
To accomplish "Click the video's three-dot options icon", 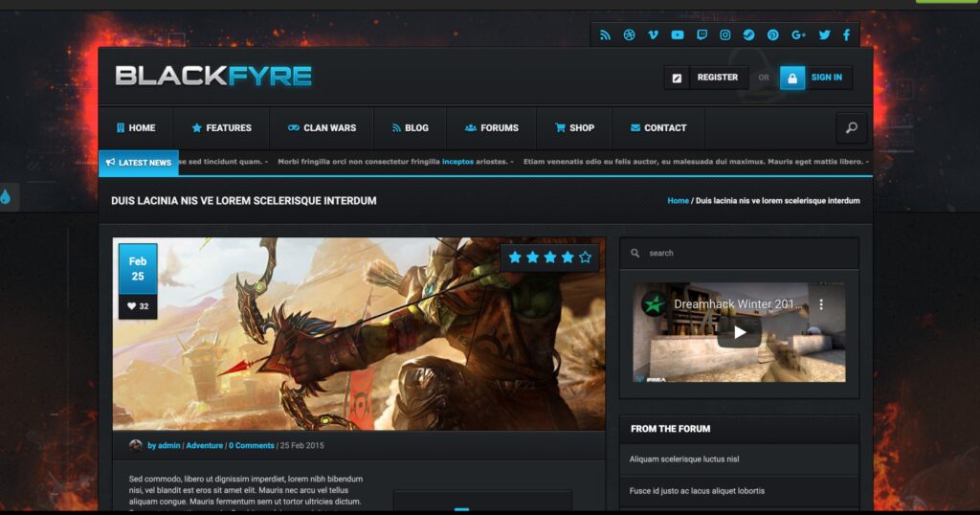I will point(821,304).
